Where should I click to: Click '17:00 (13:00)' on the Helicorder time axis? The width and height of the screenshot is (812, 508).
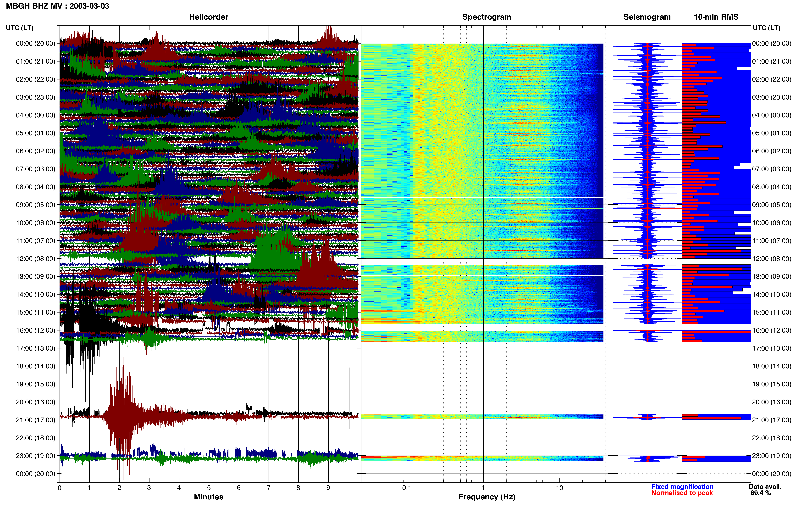click(36, 348)
